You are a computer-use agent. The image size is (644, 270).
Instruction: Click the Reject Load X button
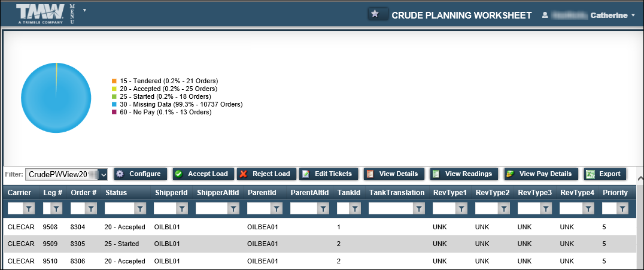pyautogui.click(x=265, y=174)
